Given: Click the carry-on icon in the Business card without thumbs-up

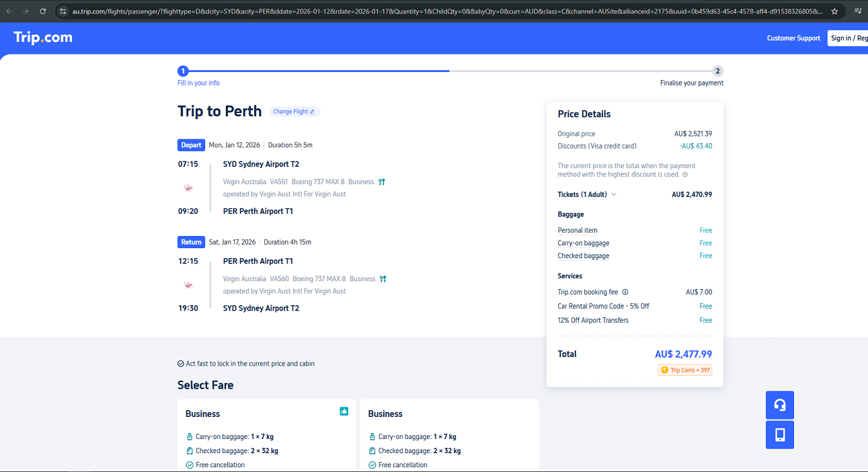Looking at the screenshot, I should click(372, 437).
